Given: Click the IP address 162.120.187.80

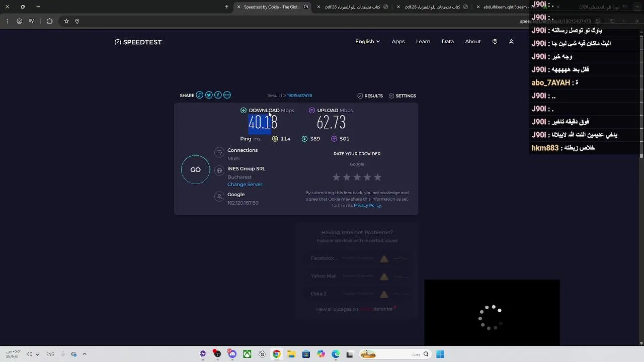Looking at the screenshot, I should coord(243,203).
